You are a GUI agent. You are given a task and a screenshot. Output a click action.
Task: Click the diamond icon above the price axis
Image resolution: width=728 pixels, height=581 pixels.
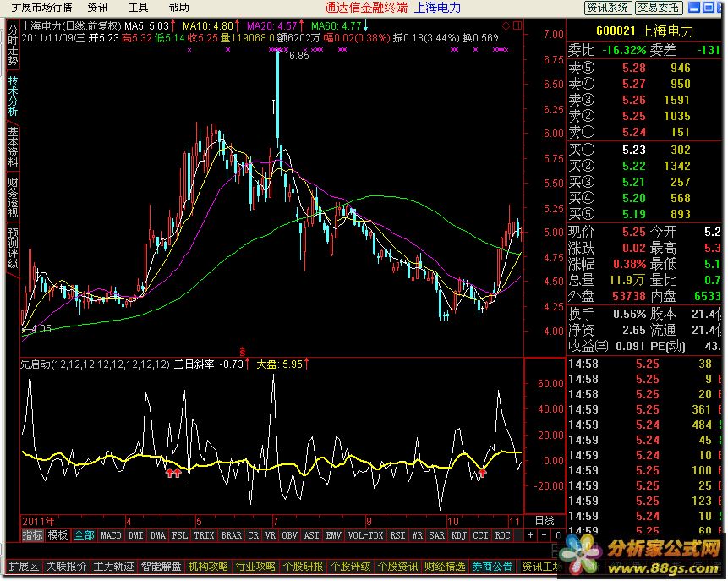click(506, 25)
